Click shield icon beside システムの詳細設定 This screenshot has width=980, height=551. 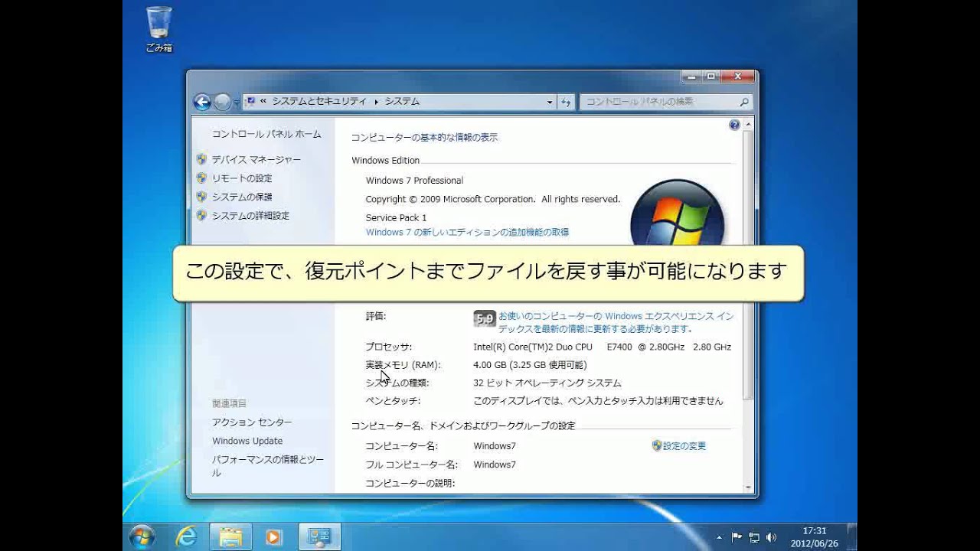click(201, 215)
